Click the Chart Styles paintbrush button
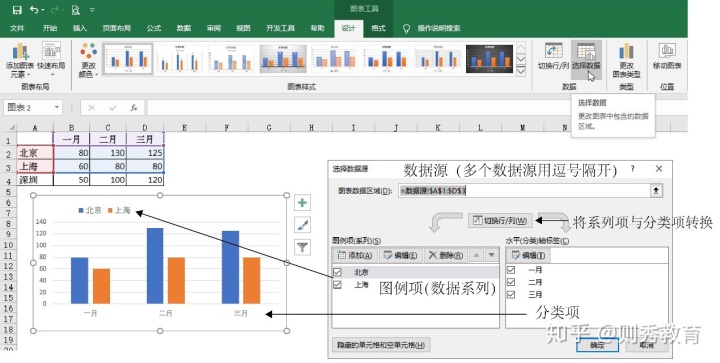This screenshot has width=720, height=363. pos(302,225)
